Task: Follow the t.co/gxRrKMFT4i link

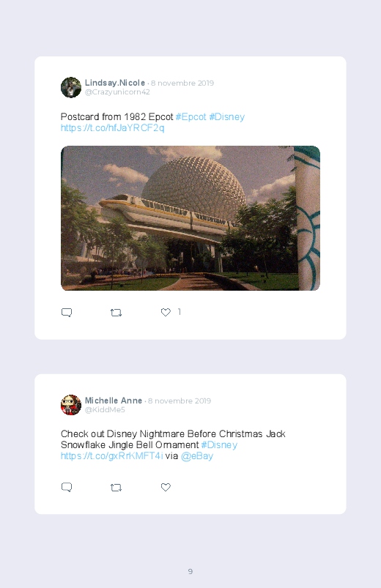Action: (x=112, y=456)
